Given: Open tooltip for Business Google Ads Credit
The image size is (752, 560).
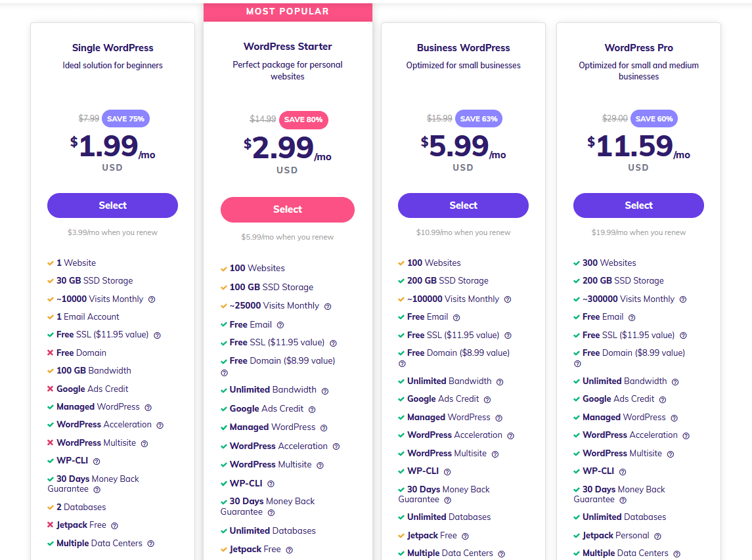Looking at the screenshot, I should click(487, 399).
